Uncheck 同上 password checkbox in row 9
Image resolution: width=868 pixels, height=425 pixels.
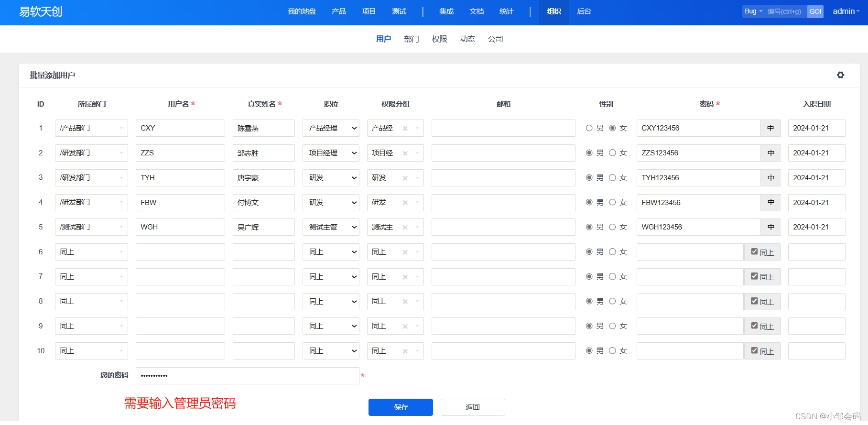click(754, 326)
